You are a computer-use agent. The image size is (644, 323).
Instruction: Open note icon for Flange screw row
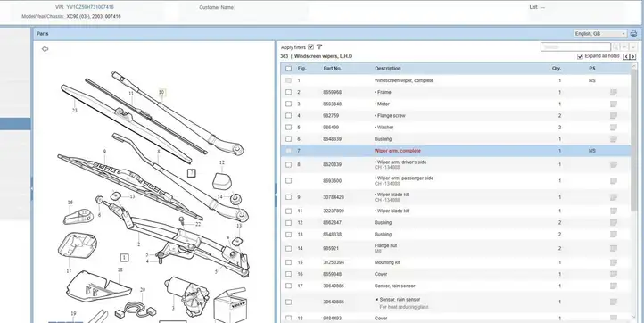pyautogui.click(x=614, y=116)
